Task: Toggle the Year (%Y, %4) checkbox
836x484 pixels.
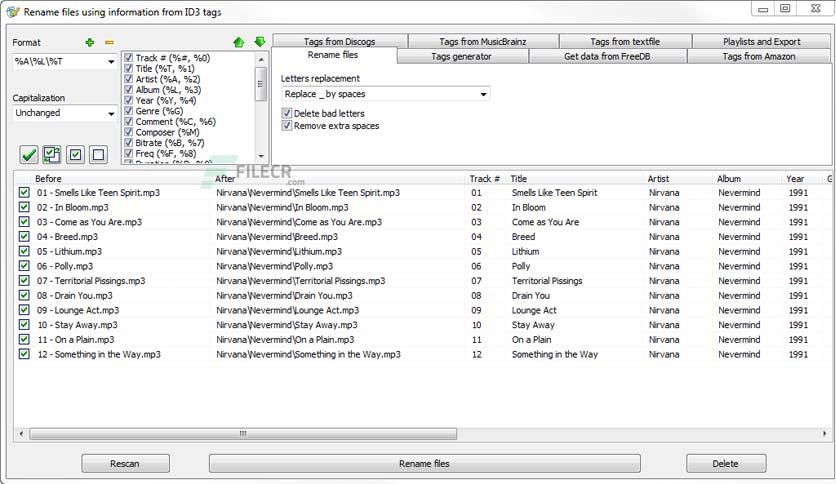Action: click(x=128, y=100)
